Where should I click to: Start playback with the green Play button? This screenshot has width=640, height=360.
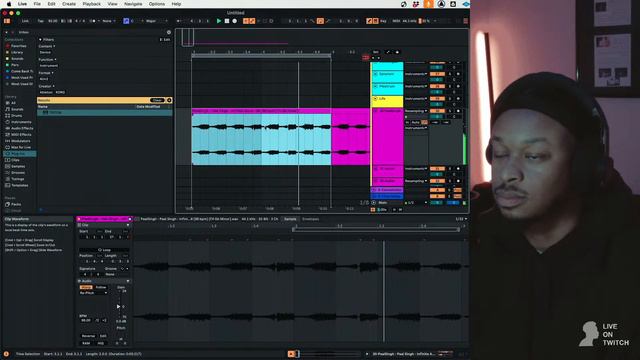point(219,21)
